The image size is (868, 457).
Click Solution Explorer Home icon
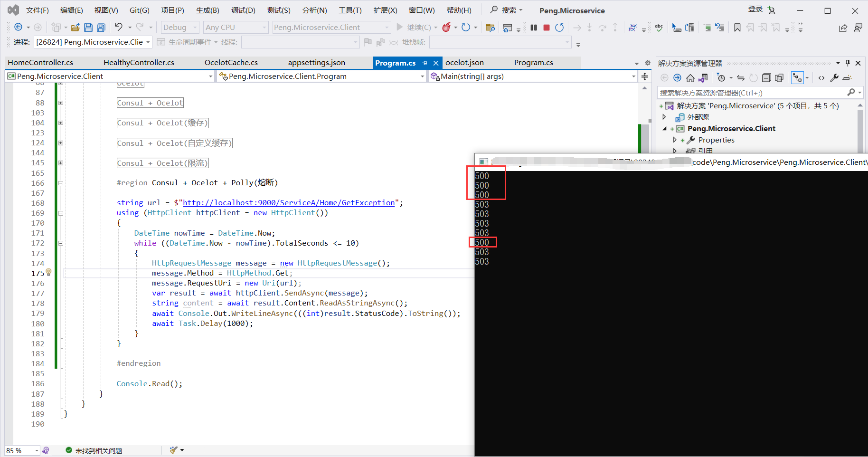click(690, 78)
